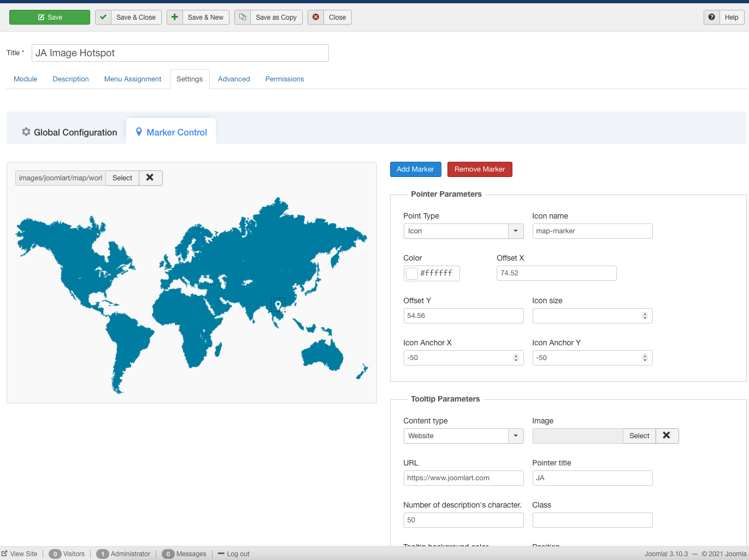Adjust the Icon Anchor X stepper
The width and height of the screenshot is (749, 560).
(x=516, y=358)
